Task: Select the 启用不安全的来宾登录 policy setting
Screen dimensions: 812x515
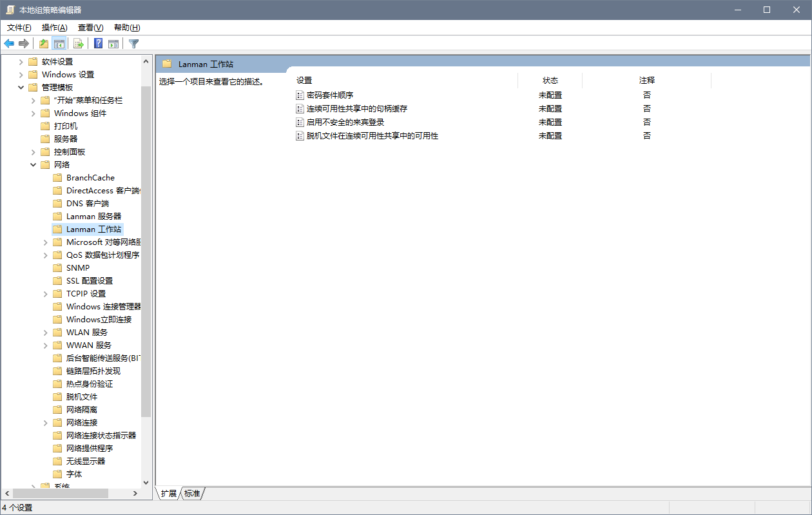Action: pyautogui.click(x=345, y=122)
